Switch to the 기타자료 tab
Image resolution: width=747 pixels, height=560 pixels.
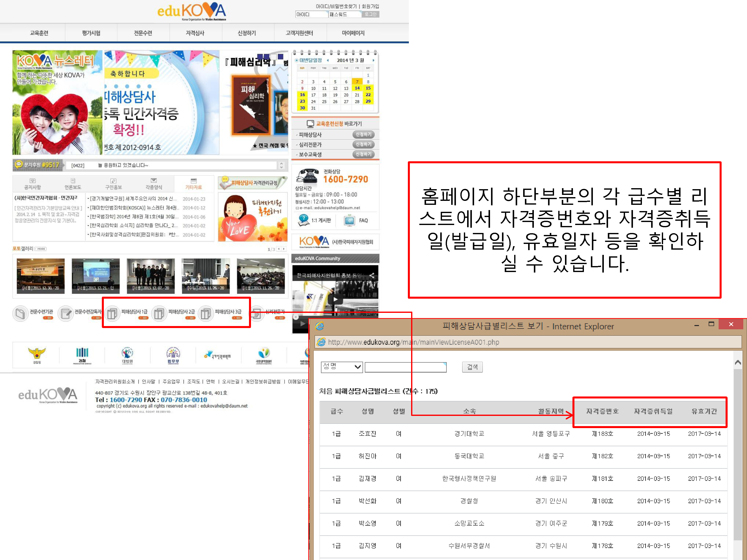193,184
